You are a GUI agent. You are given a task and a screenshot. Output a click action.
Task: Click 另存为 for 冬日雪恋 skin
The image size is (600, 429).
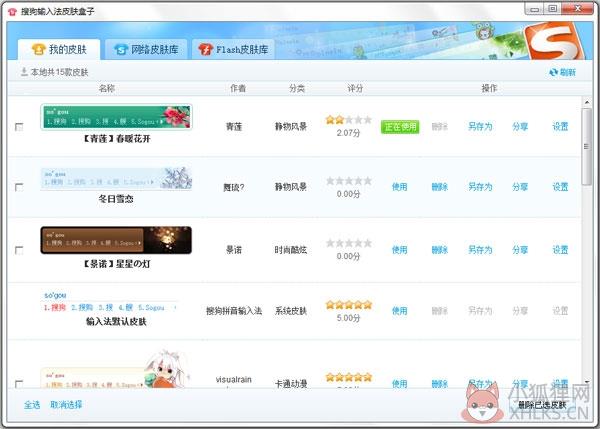point(480,187)
